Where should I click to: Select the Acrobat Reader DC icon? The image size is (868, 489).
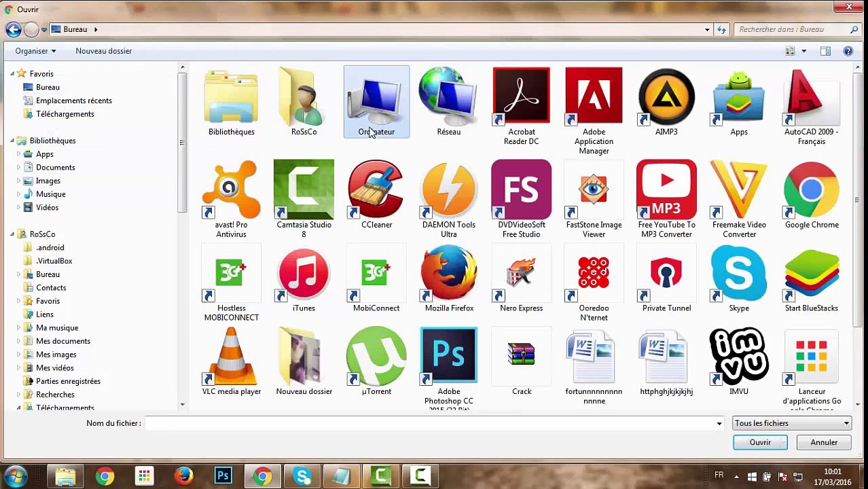[x=521, y=97]
